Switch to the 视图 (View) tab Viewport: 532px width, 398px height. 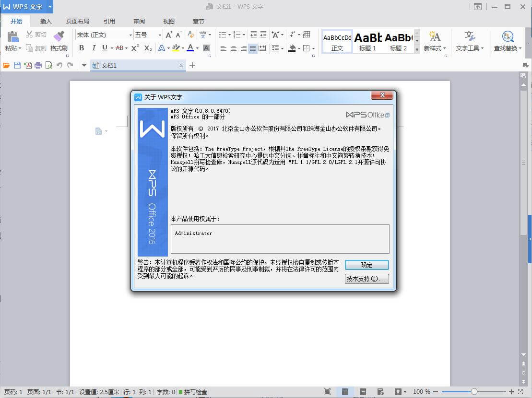(x=169, y=22)
